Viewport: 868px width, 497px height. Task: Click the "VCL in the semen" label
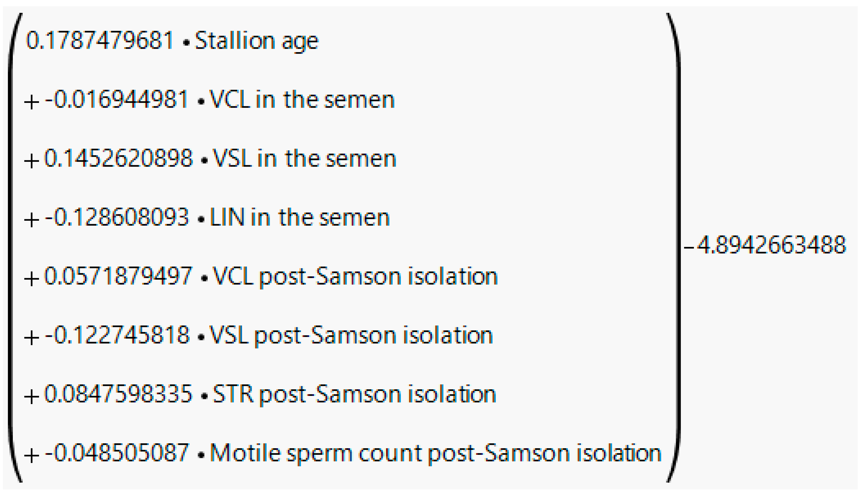[x=302, y=100]
